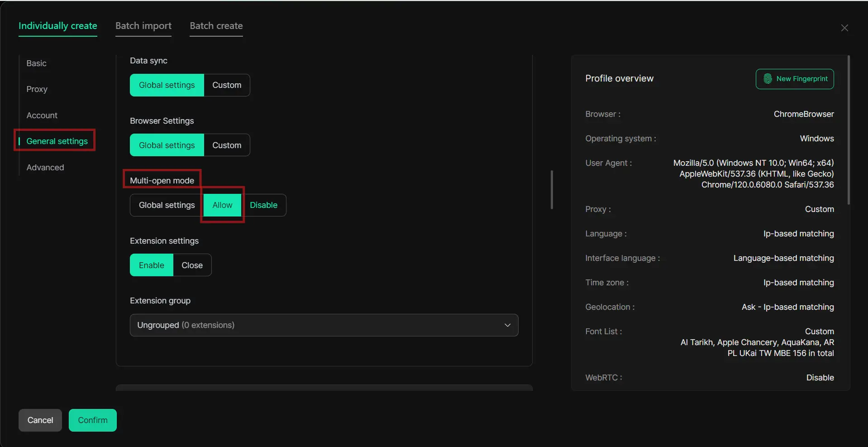The height and width of the screenshot is (447, 868).
Task: Select the Account sidebar item
Action: (42, 115)
